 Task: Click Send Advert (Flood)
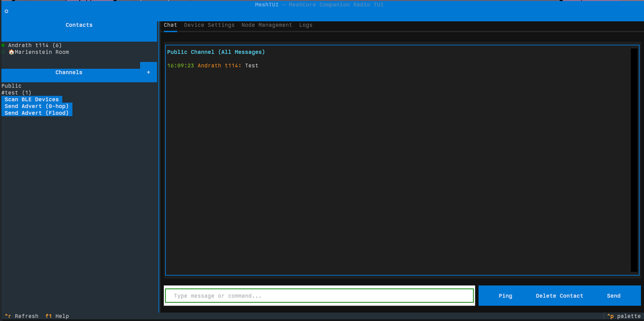point(35,113)
